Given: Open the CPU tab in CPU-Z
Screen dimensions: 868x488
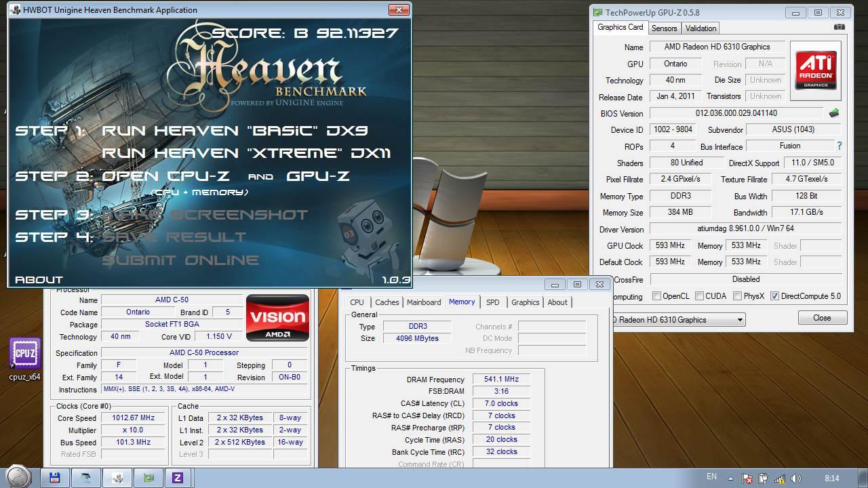Looking at the screenshot, I should (x=357, y=302).
